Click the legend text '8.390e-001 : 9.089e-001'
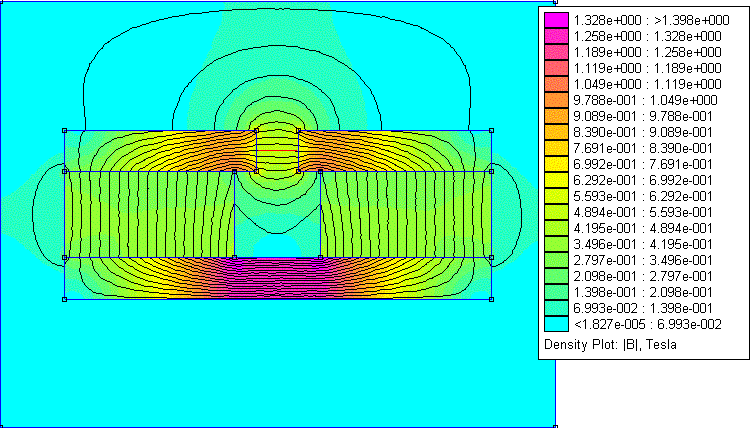Screen dimensions: 756x428 click(x=643, y=132)
